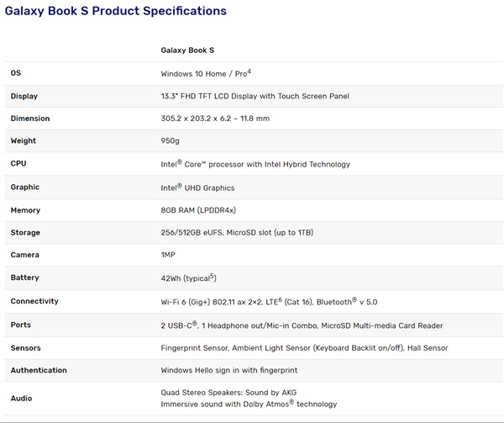Image resolution: width=504 pixels, height=423 pixels.
Task: Open footnote 5 superscript after typical
Action: point(212,276)
